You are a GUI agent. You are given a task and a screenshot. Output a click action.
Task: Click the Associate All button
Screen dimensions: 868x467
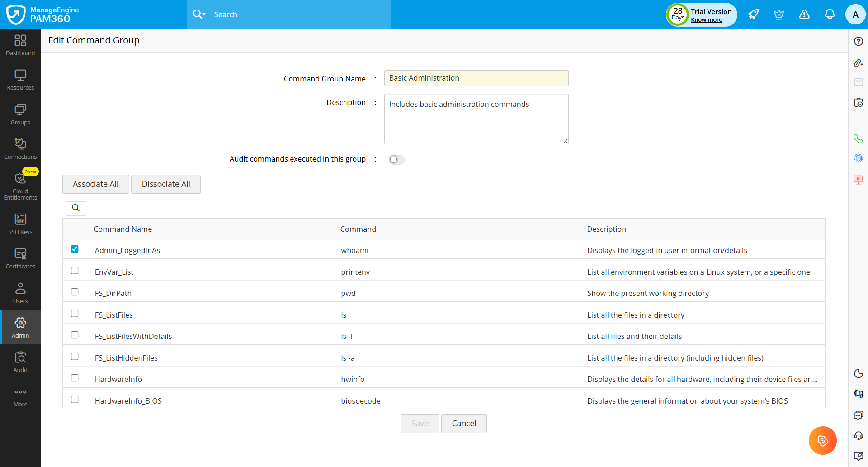96,184
